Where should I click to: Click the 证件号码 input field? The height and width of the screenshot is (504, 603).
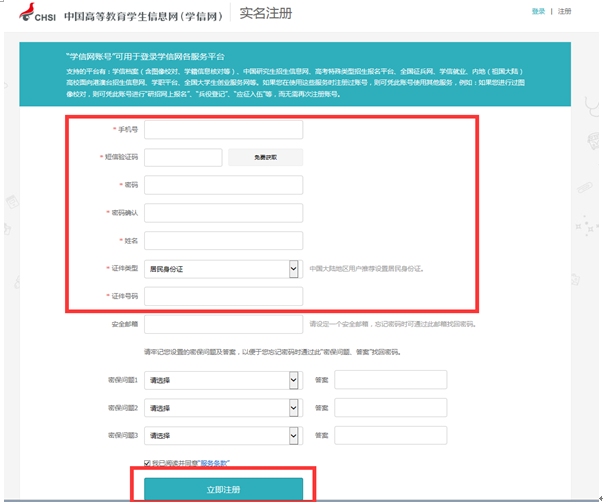pyautogui.click(x=223, y=296)
